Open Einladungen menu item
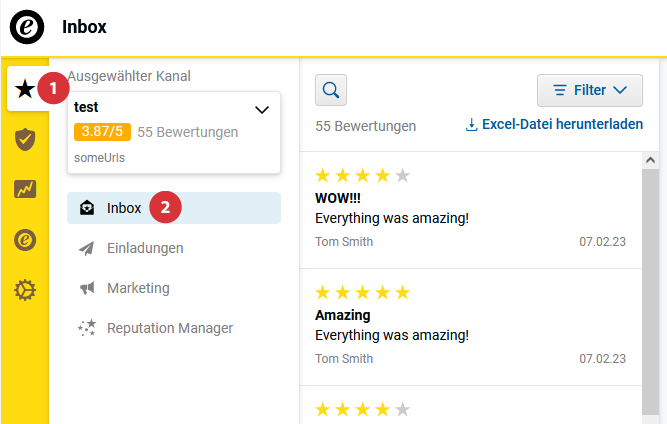This screenshot has height=424, width=667. [x=145, y=248]
